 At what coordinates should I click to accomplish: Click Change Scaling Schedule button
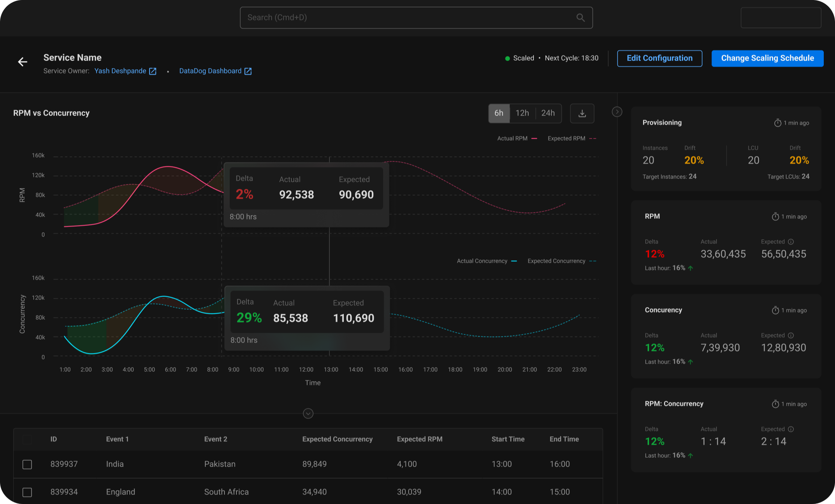(767, 58)
